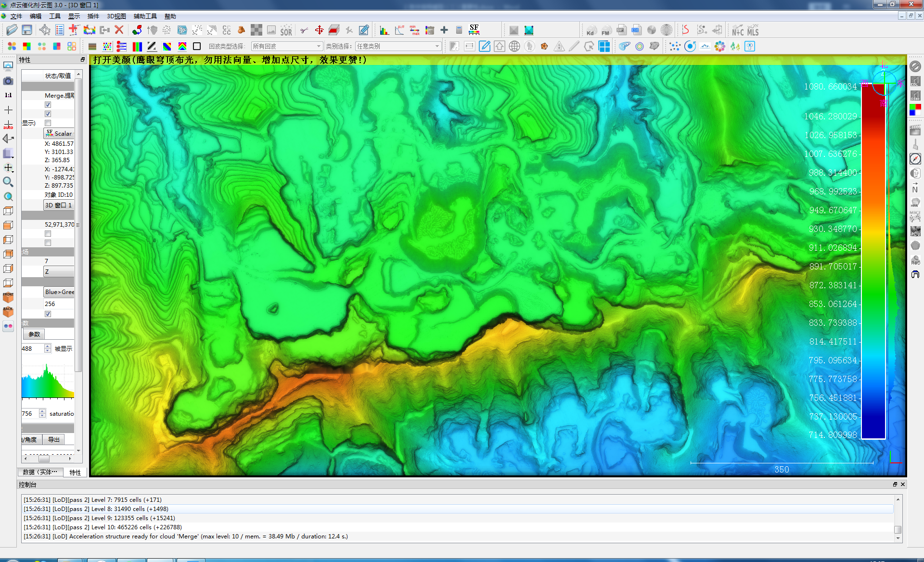Viewport: 924px width, 562px height.
Task: Expand the Blue>Green color scale dropdown
Action: click(59, 292)
